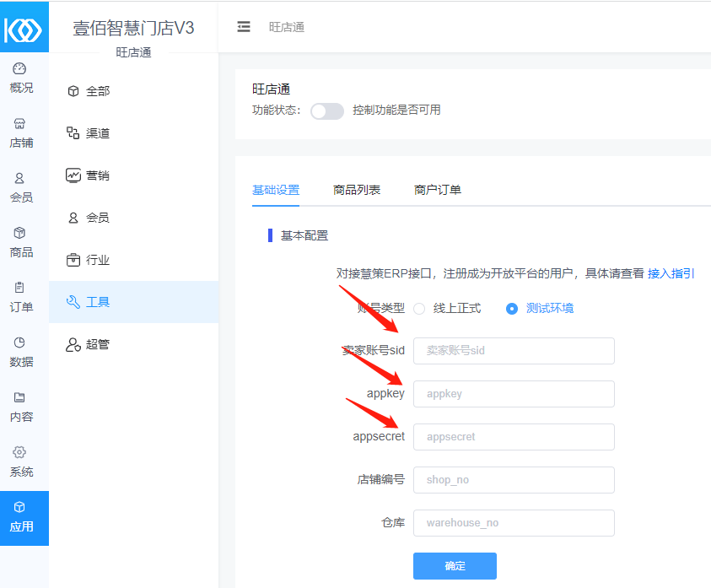Focus the 卖家账号sid input field
The width and height of the screenshot is (711, 588).
514,351
